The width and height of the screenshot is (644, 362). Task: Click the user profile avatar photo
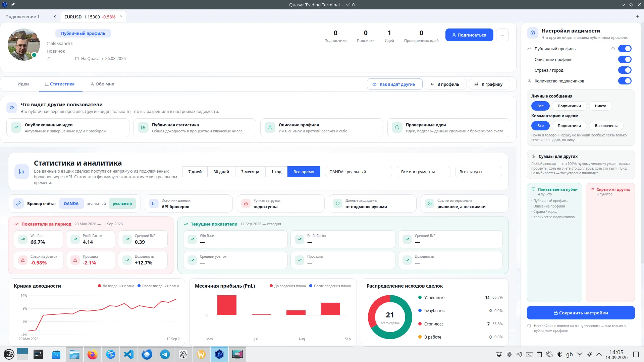point(23,45)
